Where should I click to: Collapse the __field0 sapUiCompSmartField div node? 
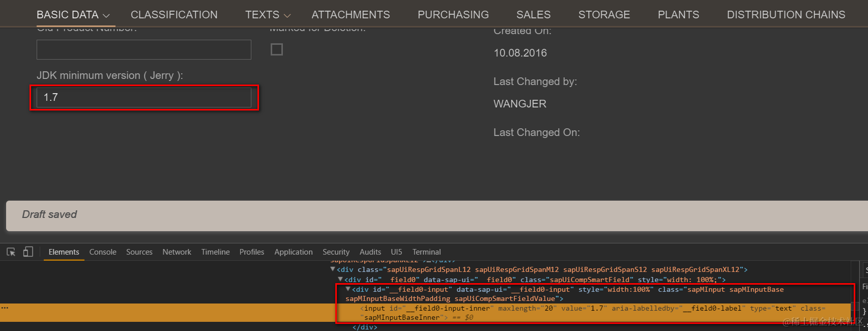coord(340,280)
